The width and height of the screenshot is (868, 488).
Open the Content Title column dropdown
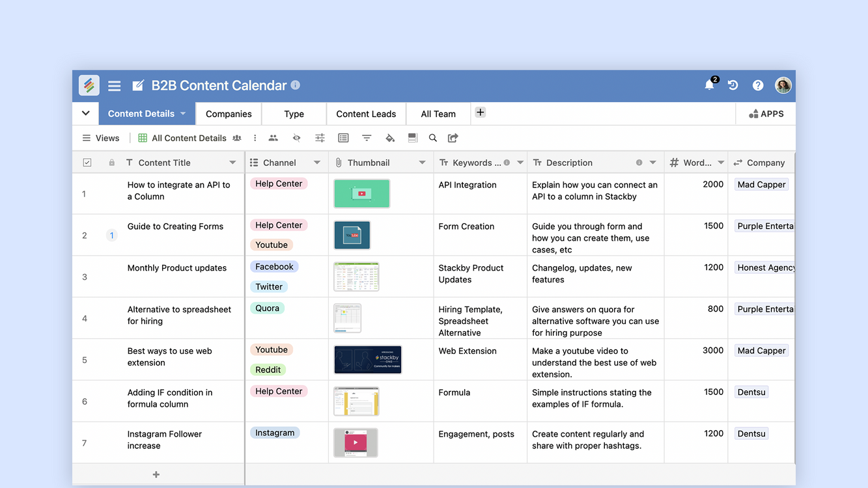pyautogui.click(x=232, y=163)
